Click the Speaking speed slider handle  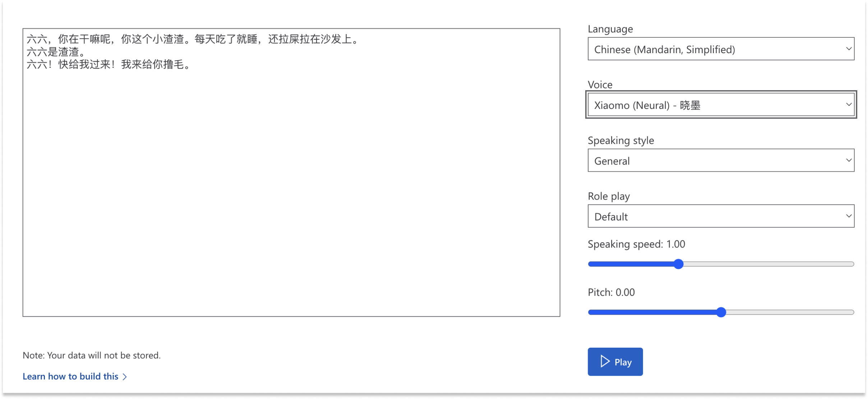pyautogui.click(x=678, y=264)
